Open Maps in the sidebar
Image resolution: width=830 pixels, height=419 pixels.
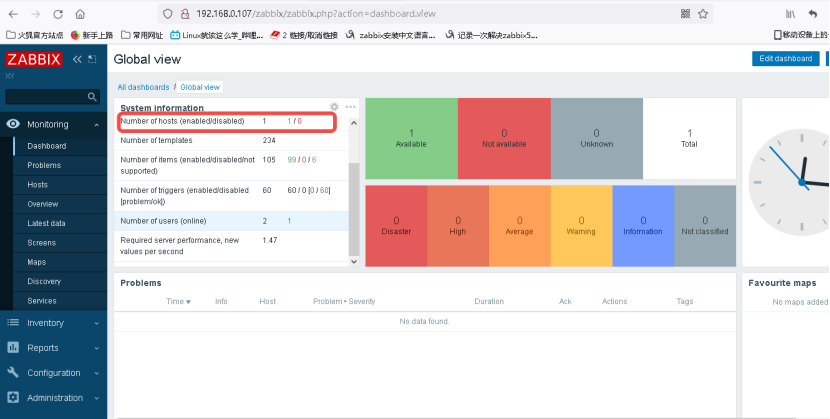tap(59, 262)
